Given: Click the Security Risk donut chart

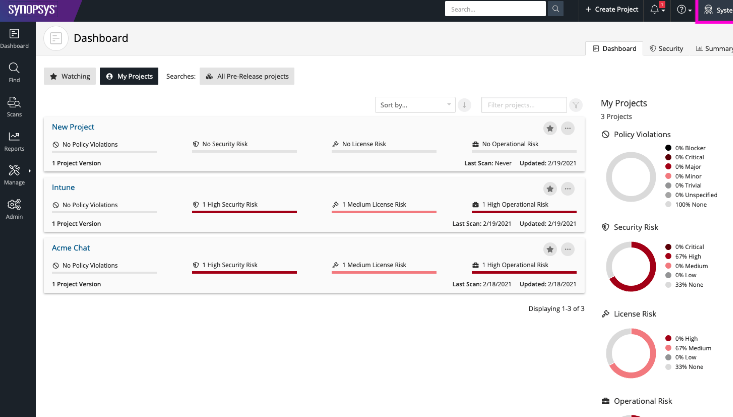Looking at the screenshot, I should [631, 266].
